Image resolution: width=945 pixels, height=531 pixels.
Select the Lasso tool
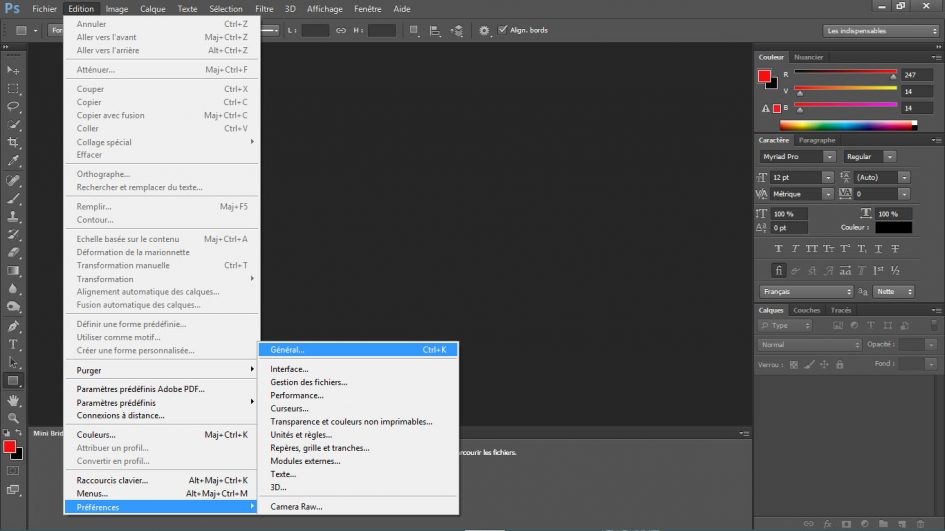[13, 107]
